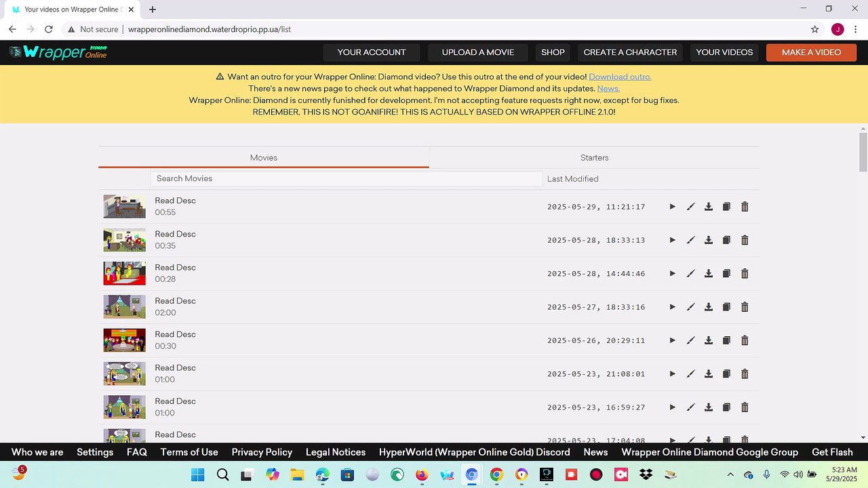Copy the video modified 2025-05-23, 16:59:27

[726, 407]
